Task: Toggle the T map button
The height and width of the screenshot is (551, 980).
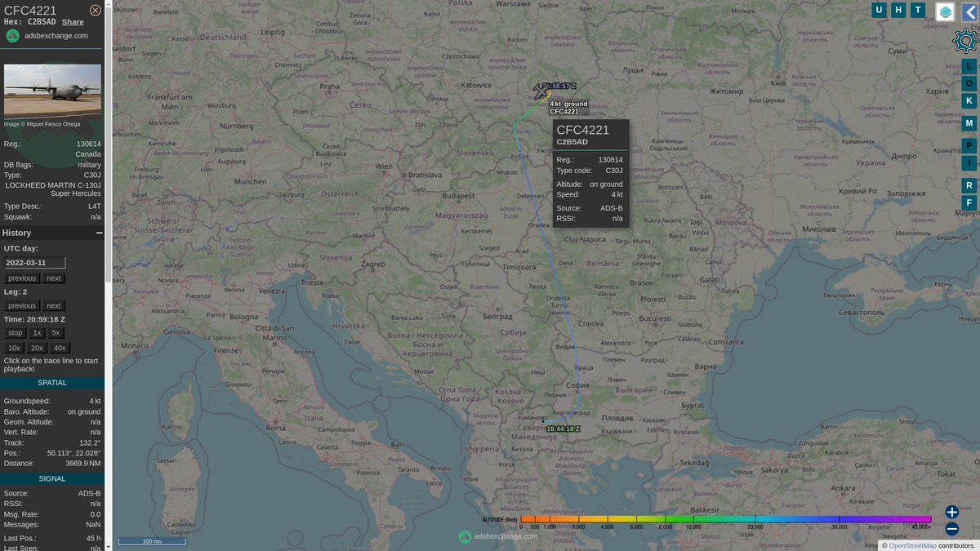Action: pyautogui.click(x=918, y=10)
